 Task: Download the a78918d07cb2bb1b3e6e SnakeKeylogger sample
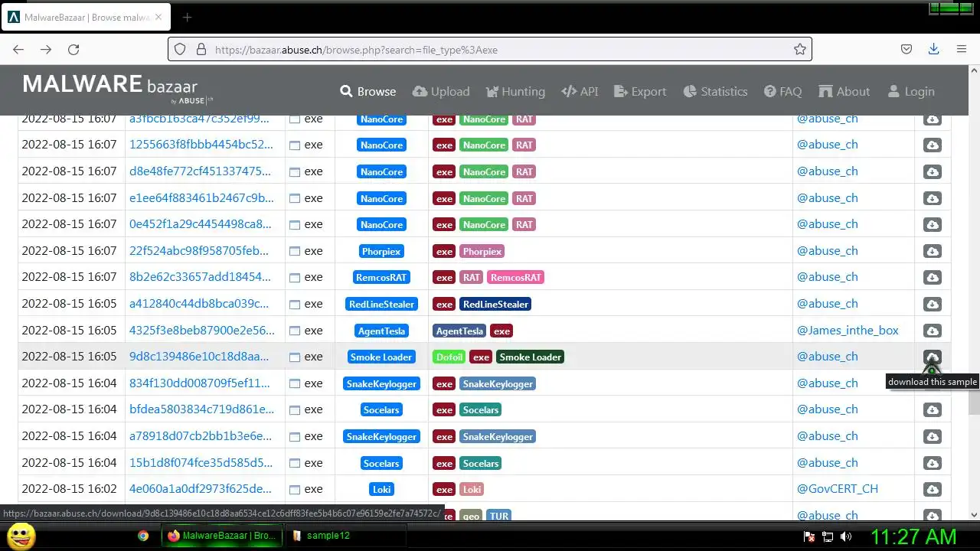coord(932,437)
